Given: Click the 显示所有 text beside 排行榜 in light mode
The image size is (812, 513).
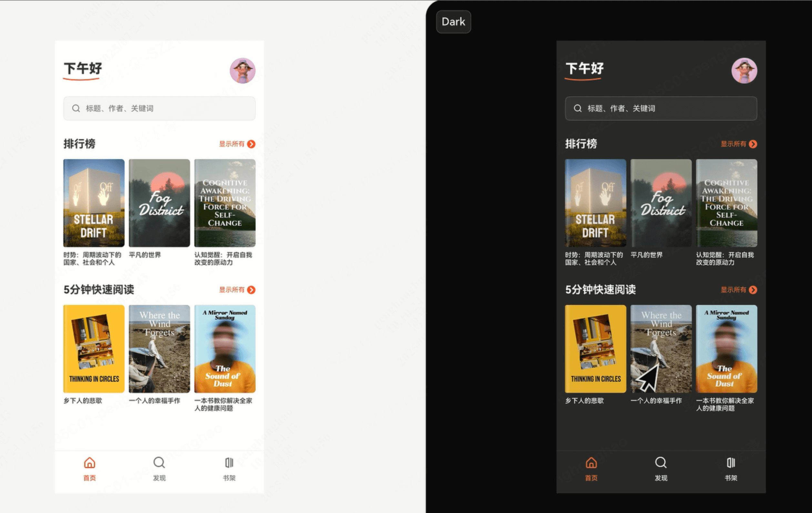Looking at the screenshot, I should pos(232,144).
